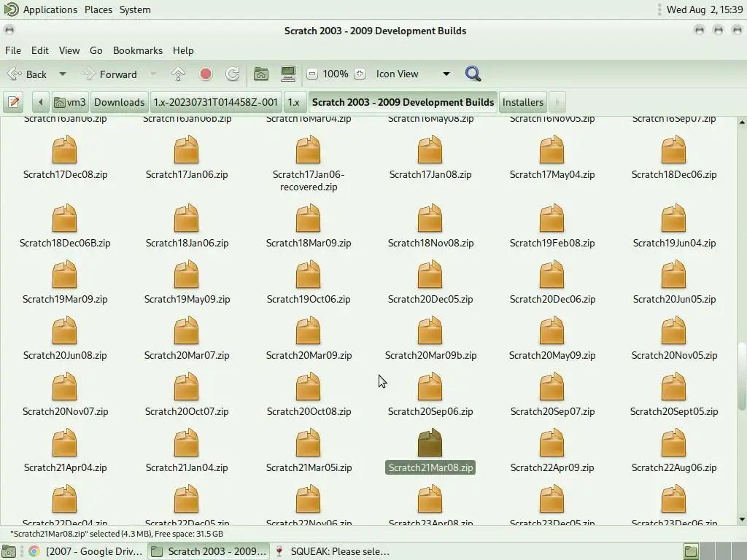747x560 pixels.
Task: Reload the current folder
Action: (233, 74)
